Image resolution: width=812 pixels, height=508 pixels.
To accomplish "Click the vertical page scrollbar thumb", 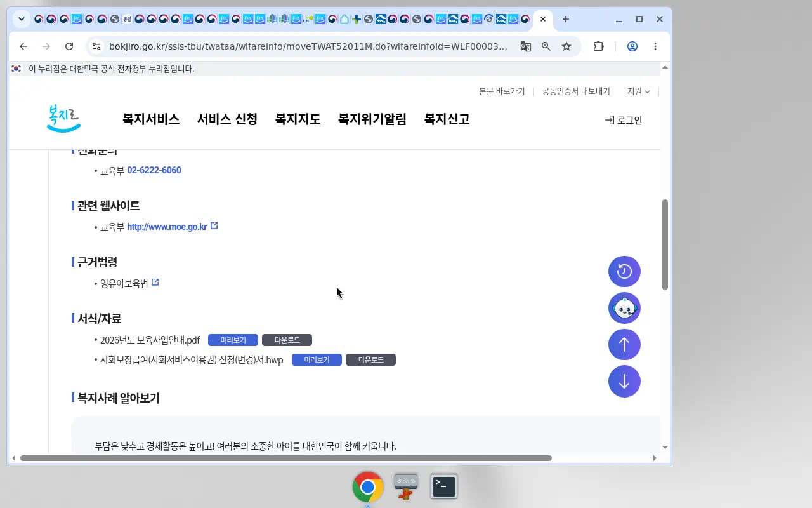I will (x=665, y=244).
